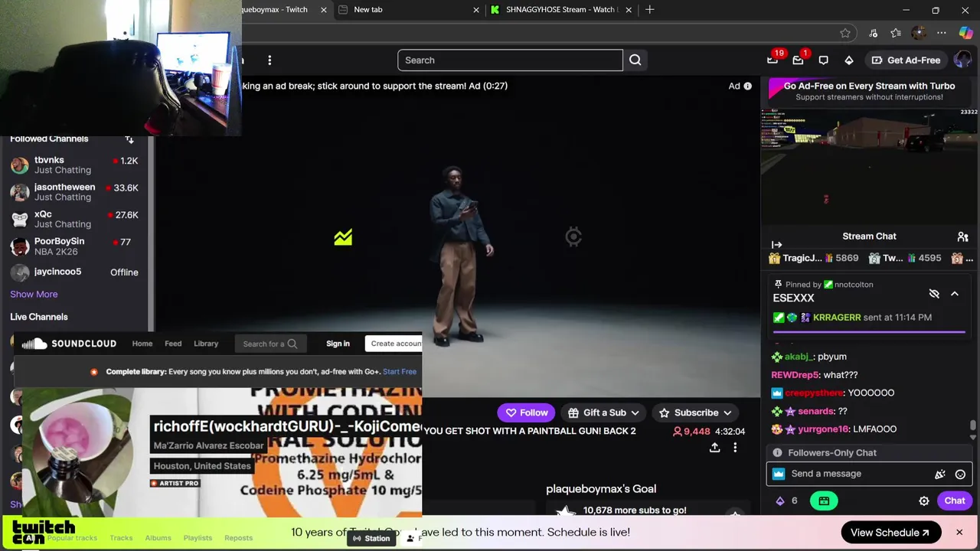Send message using the purple Chat button
980x551 pixels.
coord(955,500)
